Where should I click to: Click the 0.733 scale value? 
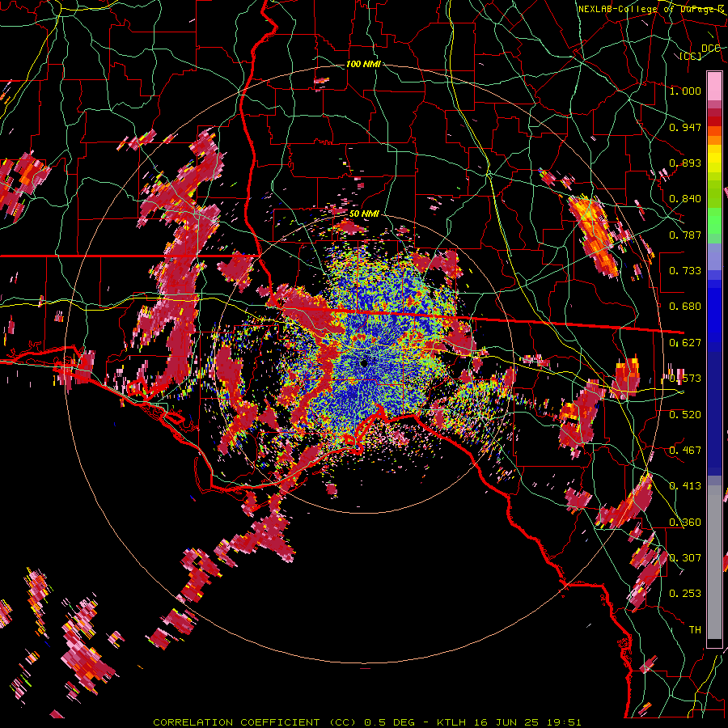685,271
